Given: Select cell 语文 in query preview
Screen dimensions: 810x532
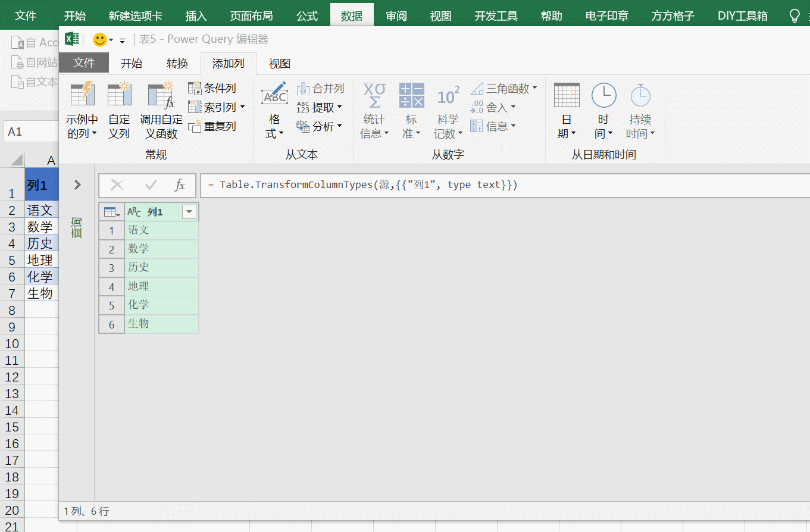Looking at the screenshot, I should [162, 230].
